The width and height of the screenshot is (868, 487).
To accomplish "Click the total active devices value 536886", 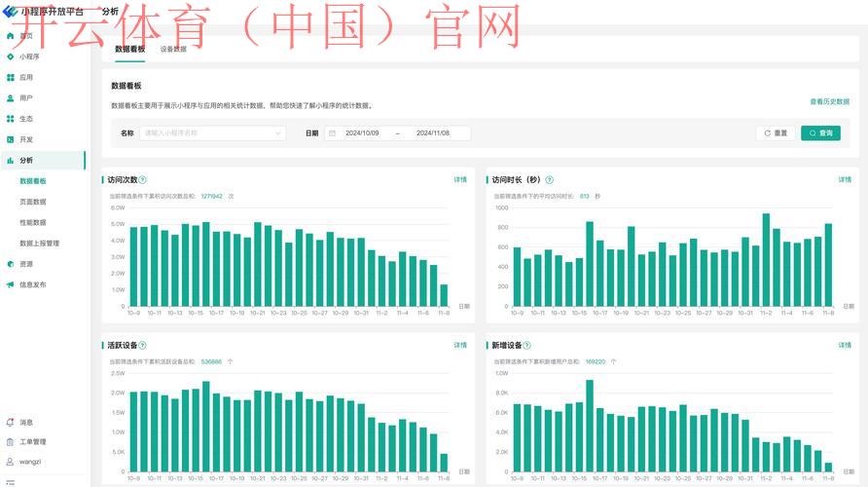I will point(211,361).
